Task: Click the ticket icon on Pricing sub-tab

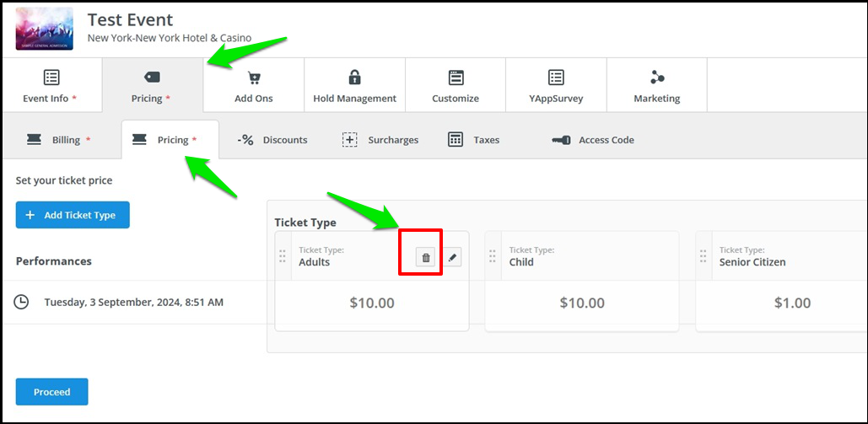Action: click(x=139, y=140)
